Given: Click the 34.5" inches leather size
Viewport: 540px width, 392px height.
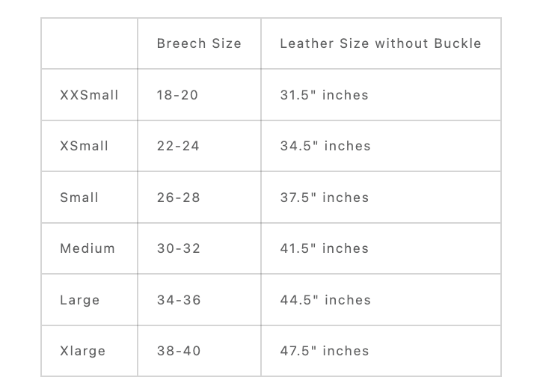Looking at the screenshot, I should click(x=325, y=146).
